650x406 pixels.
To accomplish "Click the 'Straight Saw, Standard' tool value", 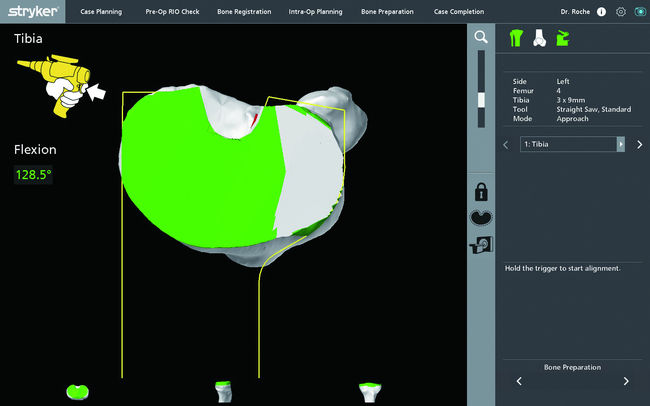I will pos(594,109).
